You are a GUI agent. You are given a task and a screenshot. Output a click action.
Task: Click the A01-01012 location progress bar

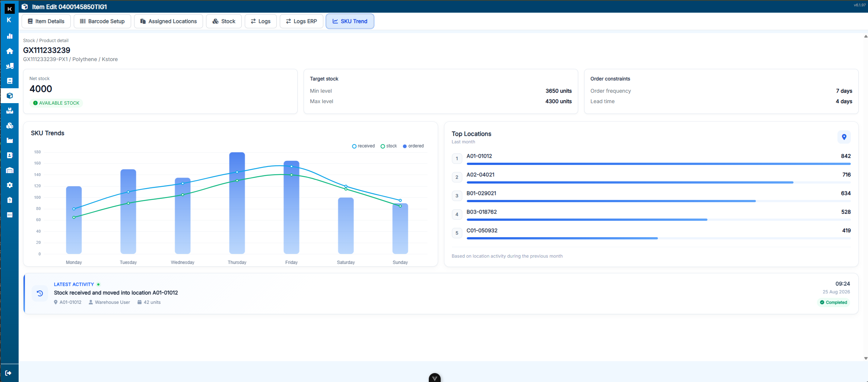[x=659, y=164]
